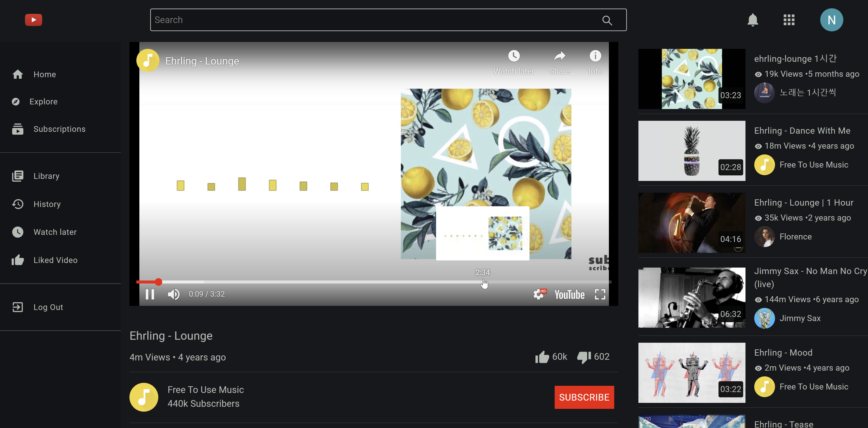Click the Home icon in the sidebar
Image resolution: width=868 pixels, height=428 pixels.
click(x=18, y=74)
